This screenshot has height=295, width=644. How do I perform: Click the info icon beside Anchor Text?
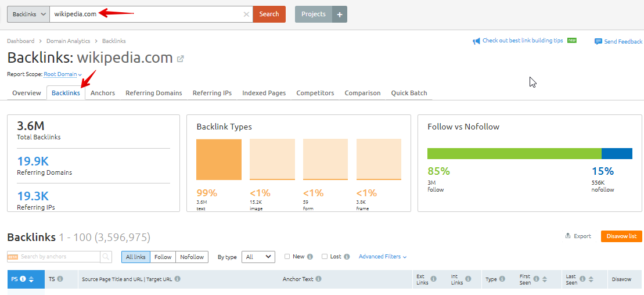click(x=318, y=279)
